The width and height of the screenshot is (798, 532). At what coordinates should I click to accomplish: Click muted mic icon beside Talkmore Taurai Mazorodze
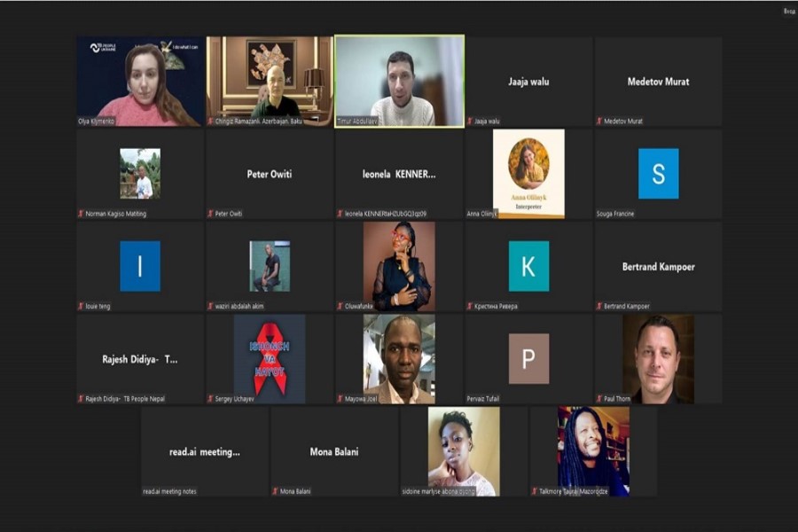click(535, 492)
